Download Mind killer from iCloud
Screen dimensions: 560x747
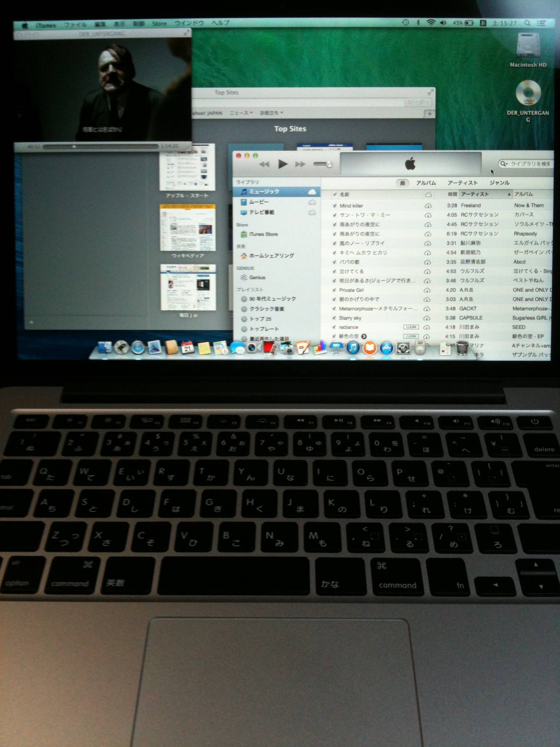click(428, 206)
